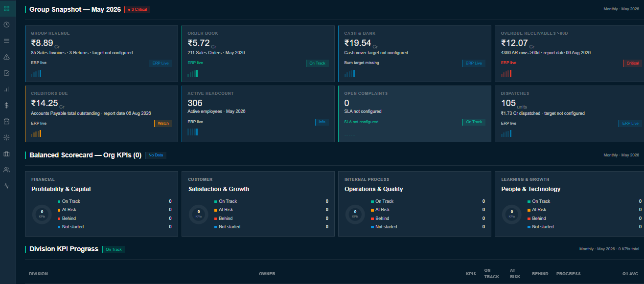Image resolution: width=644 pixels, height=284 pixels.
Task: Open the briefcase sidebar icon
Action: pos(6,153)
